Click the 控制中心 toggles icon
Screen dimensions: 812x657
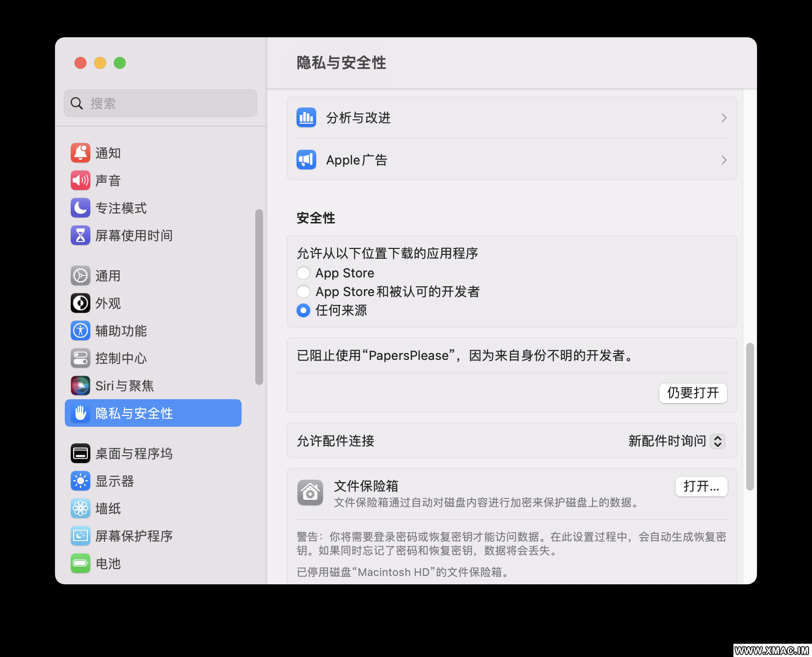click(x=81, y=358)
